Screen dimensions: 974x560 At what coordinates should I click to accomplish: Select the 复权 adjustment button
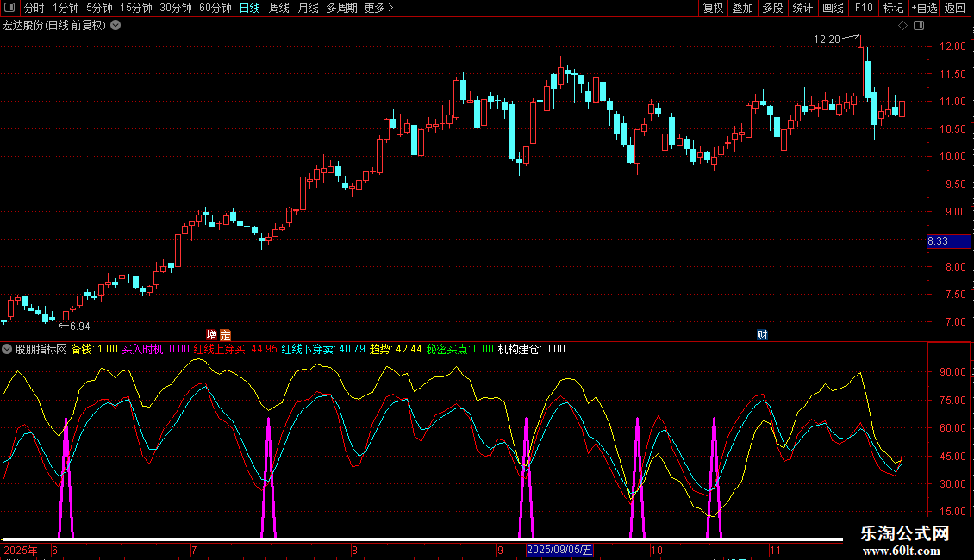pos(714,9)
